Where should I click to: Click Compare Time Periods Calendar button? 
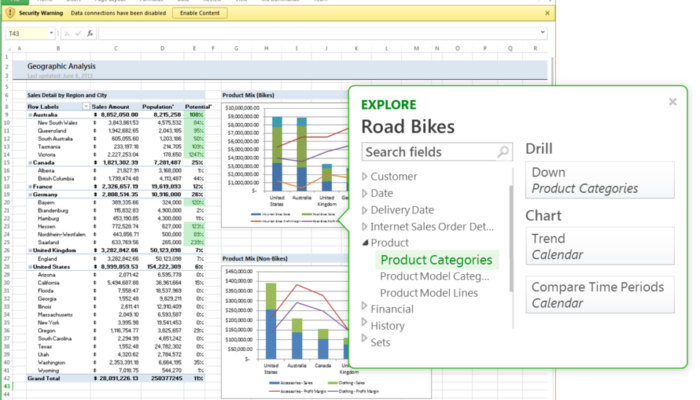[x=600, y=295]
